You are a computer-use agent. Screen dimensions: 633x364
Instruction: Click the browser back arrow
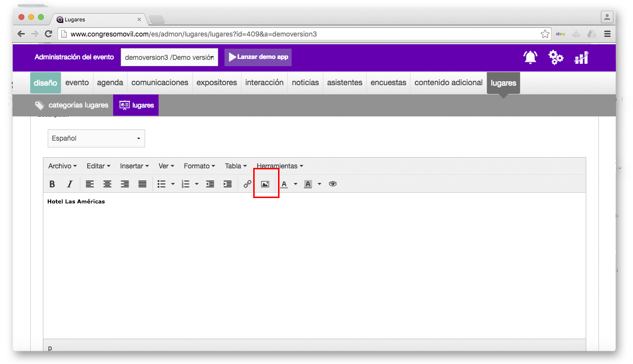[x=21, y=34]
